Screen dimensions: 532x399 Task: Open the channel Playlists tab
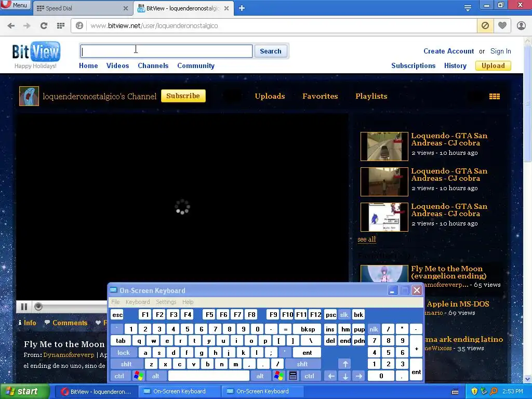click(371, 96)
